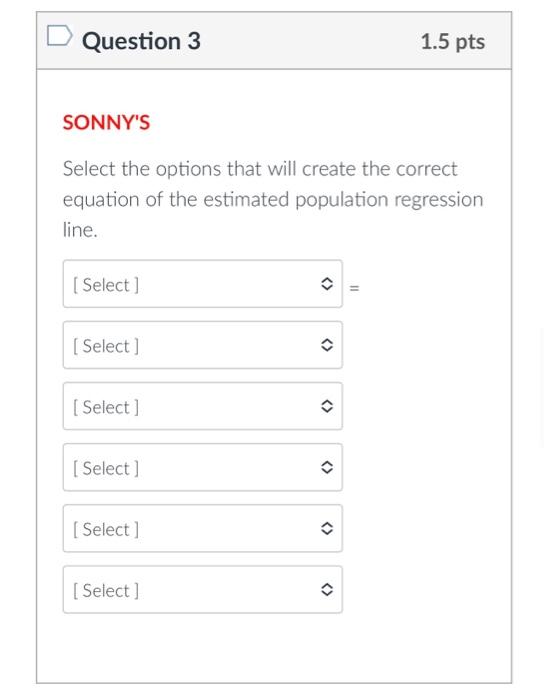Open the second [ Select ] dropdown
Image resolution: width=549 pixels, height=700 pixels.
(203, 345)
